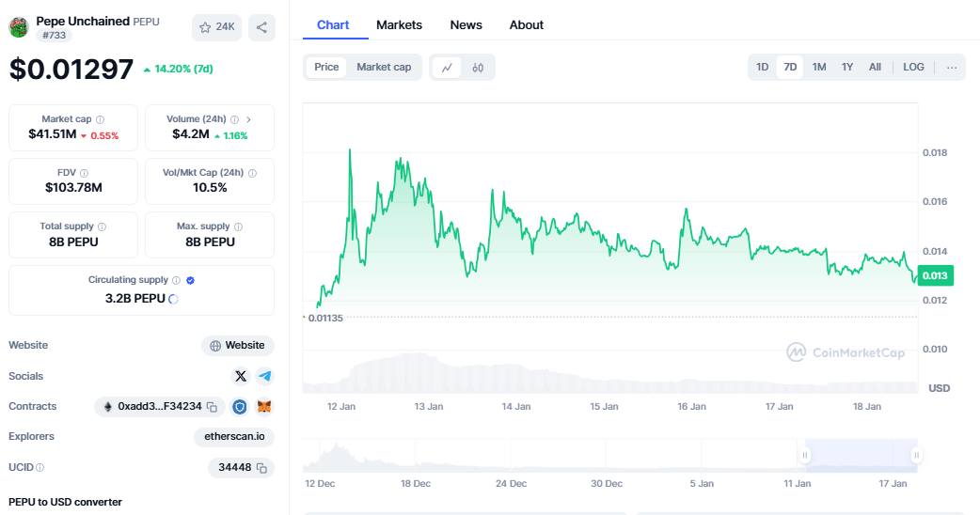Set chart range to 1Y
Viewport: 980px width, 515px height.
point(846,67)
